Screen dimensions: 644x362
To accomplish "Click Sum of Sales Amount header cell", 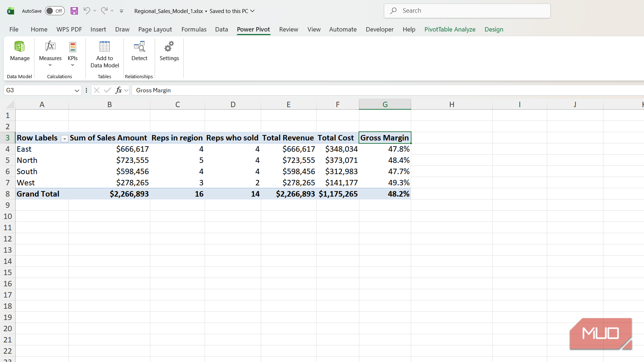I will (x=109, y=138).
